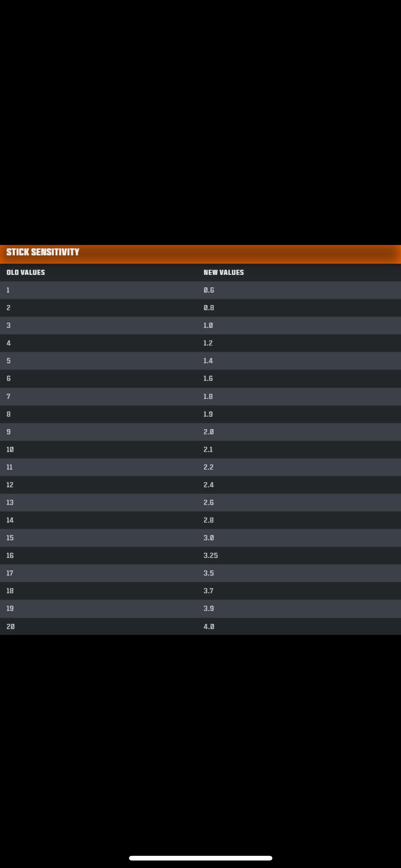This screenshot has width=401, height=868.
Task: Tap the 2.4 new value cell
Action: [209, 485]
